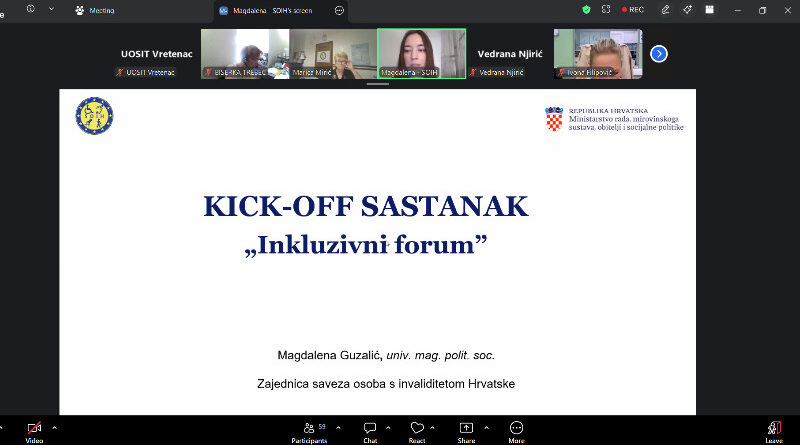The height and width of the screenshot is (445, 800).
Task: Open the AI companion sparkle icon
Action: tap(688, 10)
